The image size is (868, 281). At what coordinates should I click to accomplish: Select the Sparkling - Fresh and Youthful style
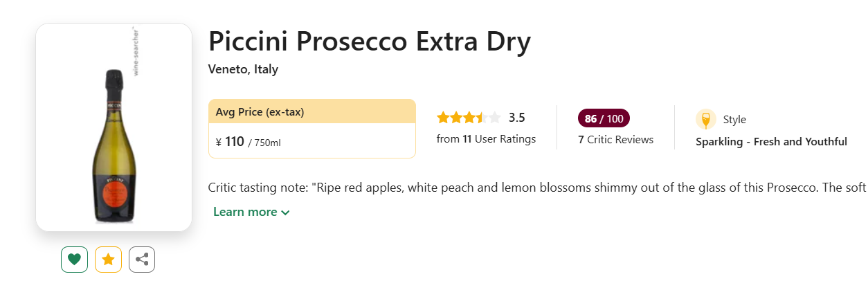(x=771, y=141)
